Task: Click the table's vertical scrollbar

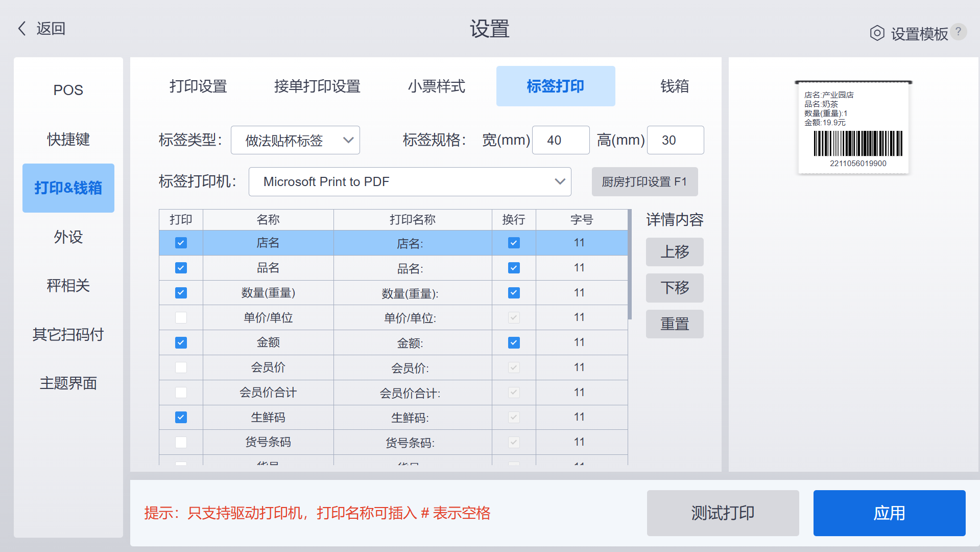Action: click(x=630, y=264)
